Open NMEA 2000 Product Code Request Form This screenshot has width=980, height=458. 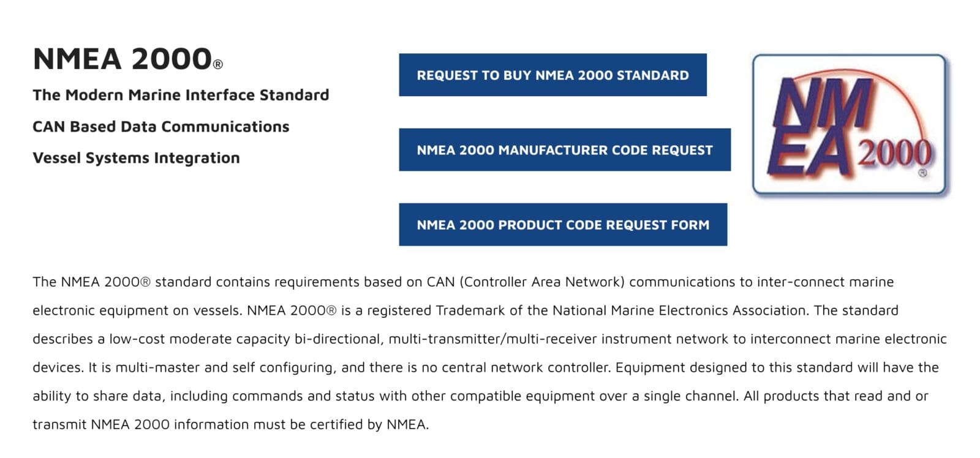(x=563, y=224)
